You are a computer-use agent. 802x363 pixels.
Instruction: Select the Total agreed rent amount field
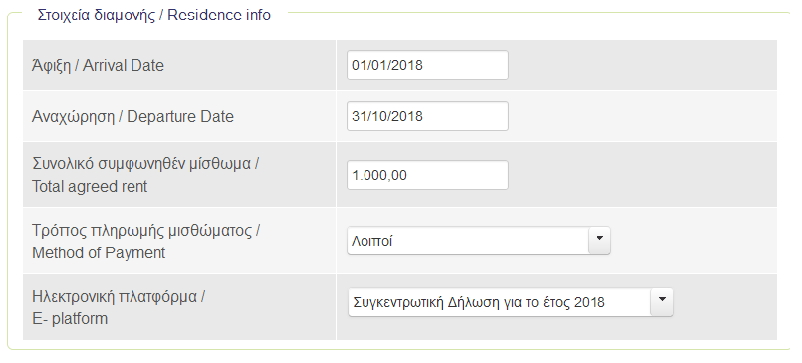point(428,175)
